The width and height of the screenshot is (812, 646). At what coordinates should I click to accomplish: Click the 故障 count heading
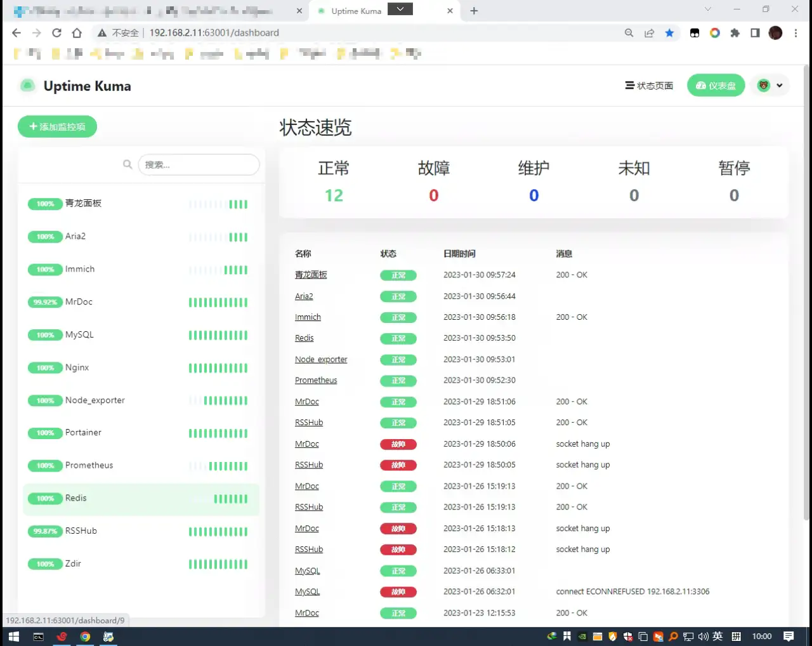coord(434,168)
